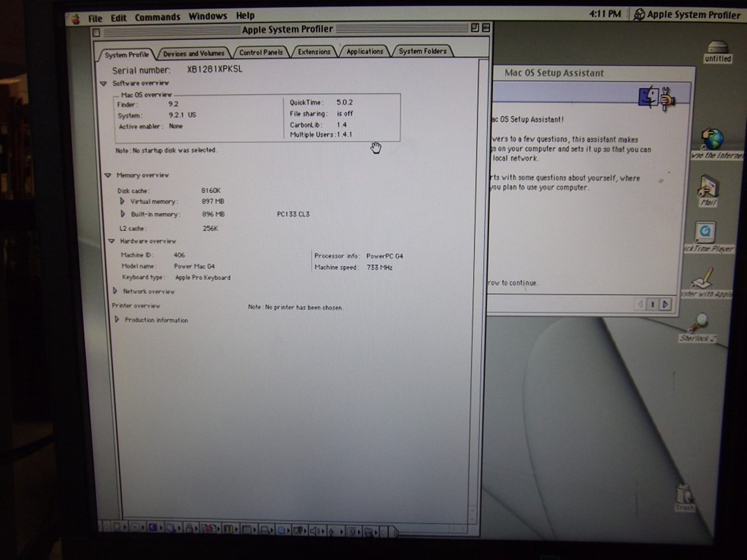Collapse the Memory overview section
Viewport: 747px width, 560px height.
[x=108, y=175]
